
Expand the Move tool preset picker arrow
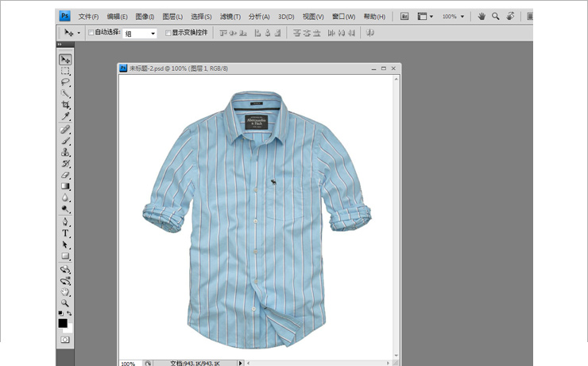(x=79, y=33)
